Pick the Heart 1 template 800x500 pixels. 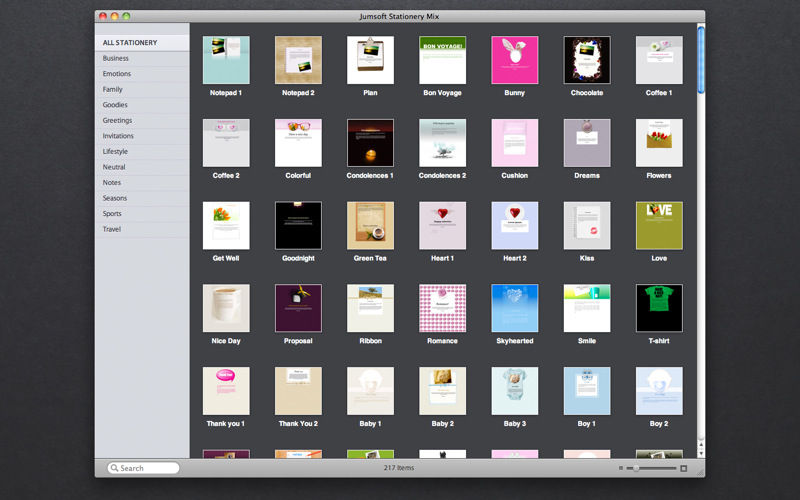click(x=442, y=226)
